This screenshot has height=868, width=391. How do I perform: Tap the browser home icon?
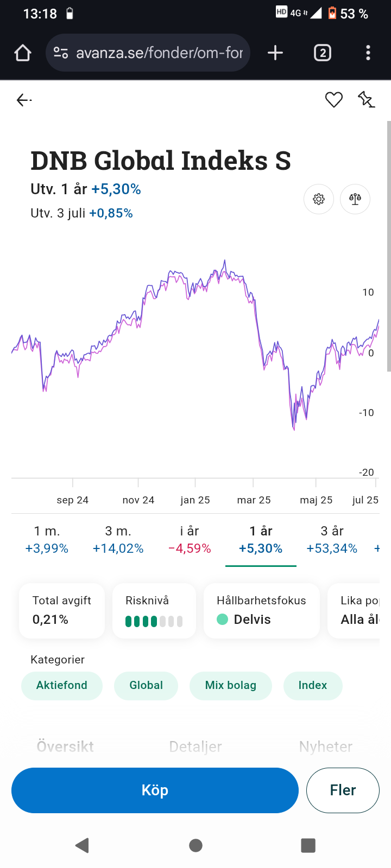point(23,53)
